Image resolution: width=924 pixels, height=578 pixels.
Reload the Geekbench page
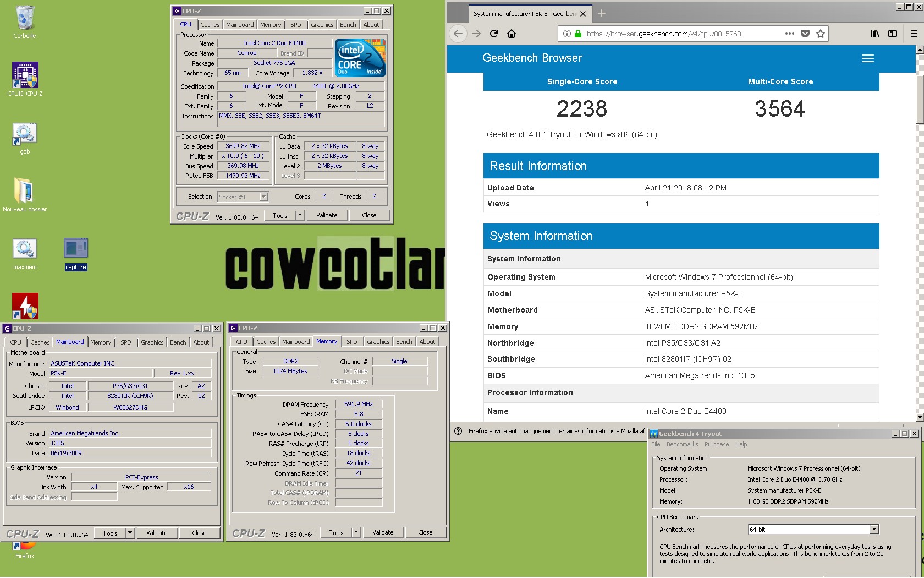[494, 34]
